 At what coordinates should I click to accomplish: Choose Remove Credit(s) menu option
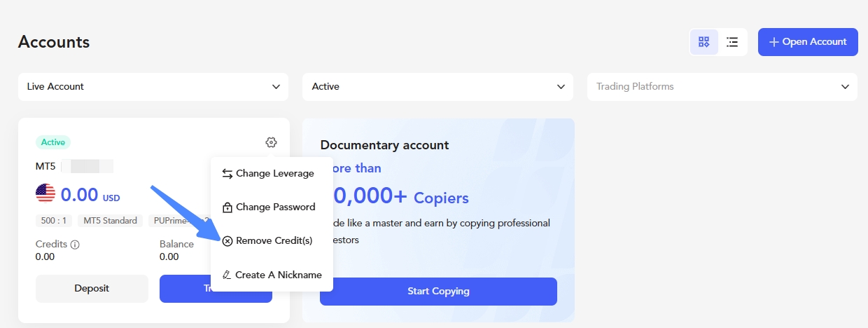274,240
